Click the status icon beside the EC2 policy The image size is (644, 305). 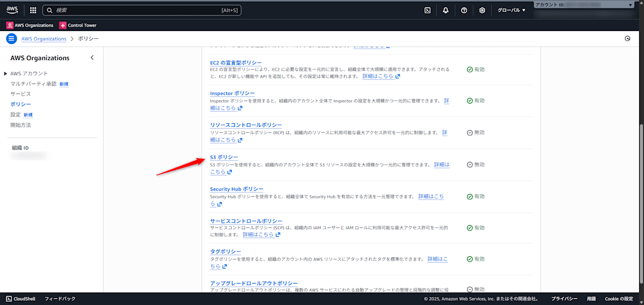tap(470, 69)
